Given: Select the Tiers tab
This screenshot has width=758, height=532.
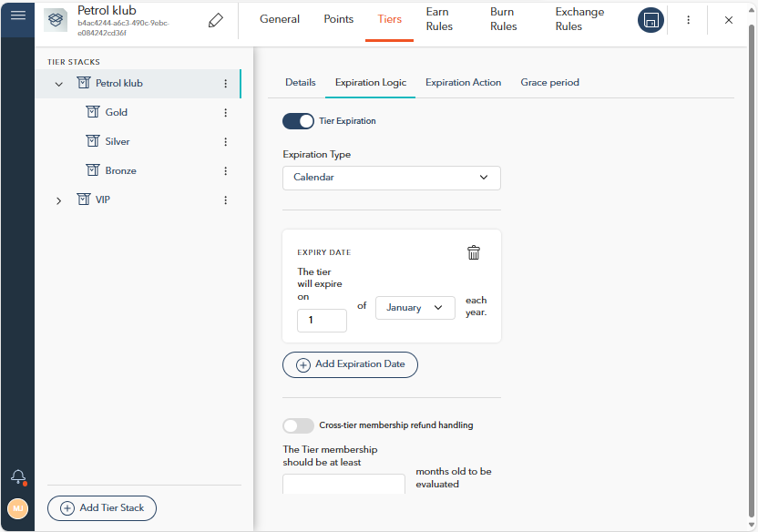Looking at the screenshot, I should 390,19.
